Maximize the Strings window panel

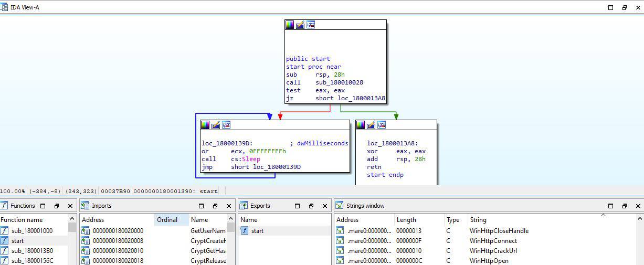click(x=610, y=206)
